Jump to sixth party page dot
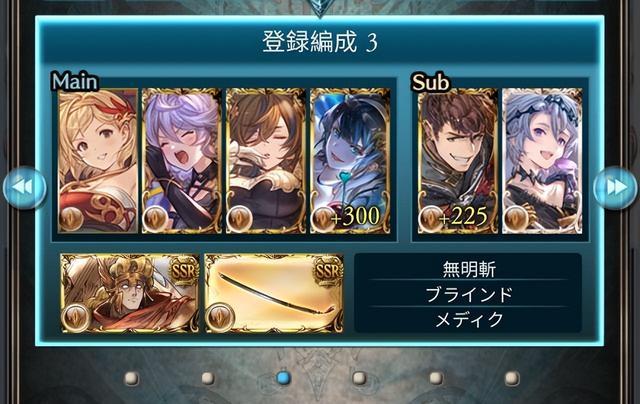 (x=512, y=378)
